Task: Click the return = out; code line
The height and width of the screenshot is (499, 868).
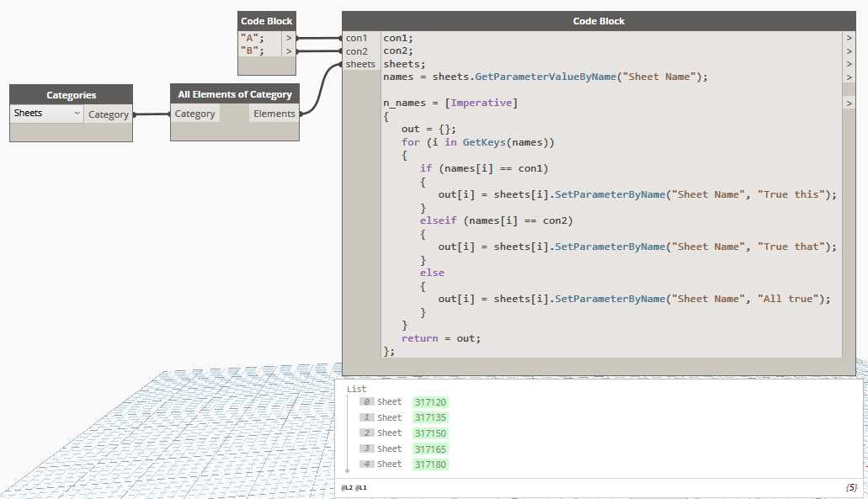Action: coord(440,338)
